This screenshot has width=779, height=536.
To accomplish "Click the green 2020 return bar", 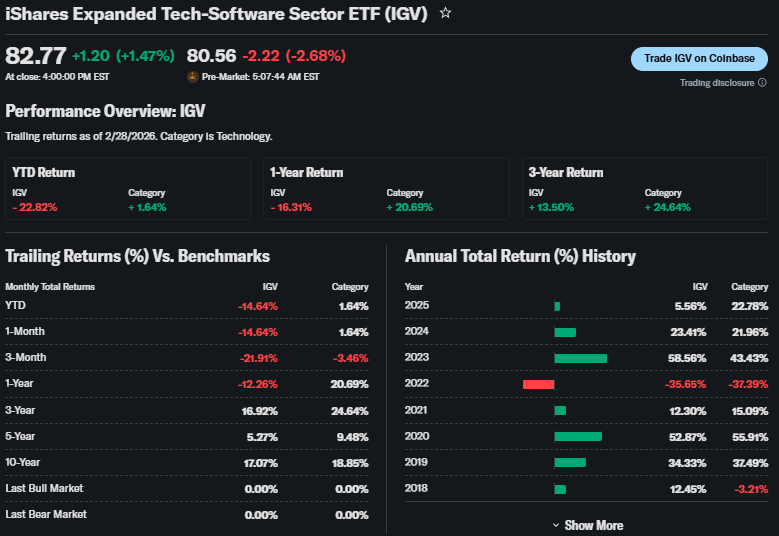I will click(x=578, y=436).
